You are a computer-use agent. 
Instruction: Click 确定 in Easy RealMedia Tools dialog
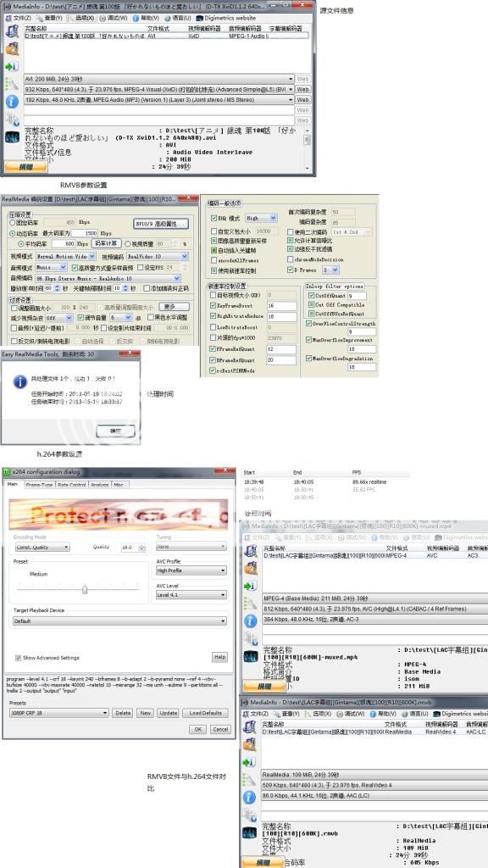pos(115,430)
